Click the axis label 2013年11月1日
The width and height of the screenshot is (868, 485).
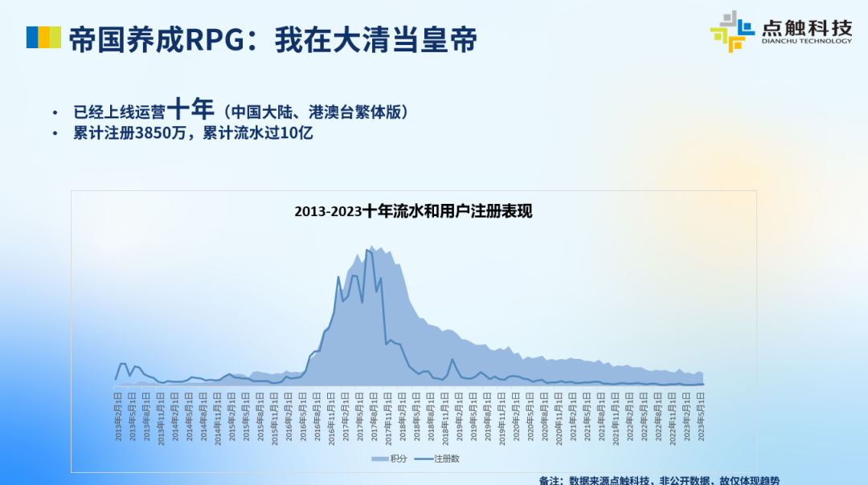pyautogui.click(x=161, y=418)
